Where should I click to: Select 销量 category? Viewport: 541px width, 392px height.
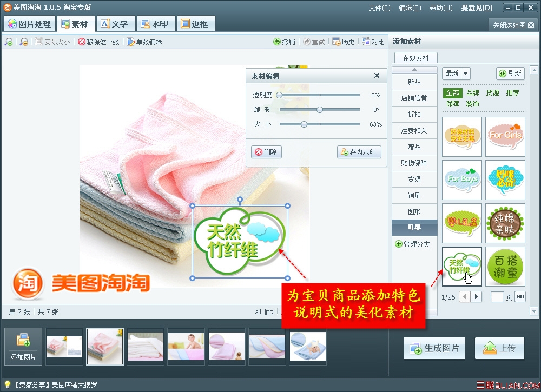(414, 196)
